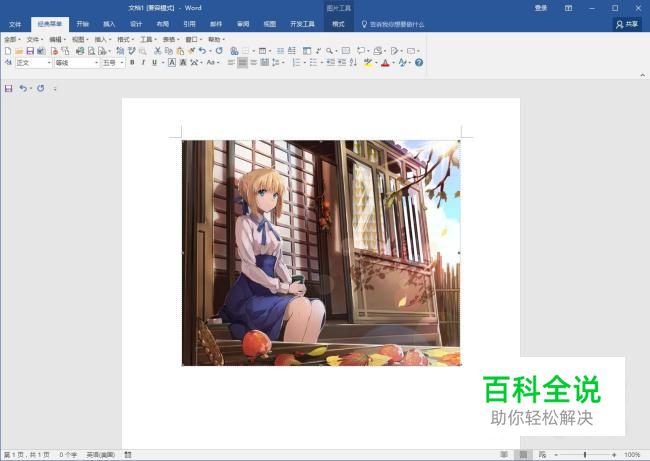This screenshot has width=650, height=461.
Task: Toggle Underline formatting
Action: pyautogui.click(x=155, y=63)
